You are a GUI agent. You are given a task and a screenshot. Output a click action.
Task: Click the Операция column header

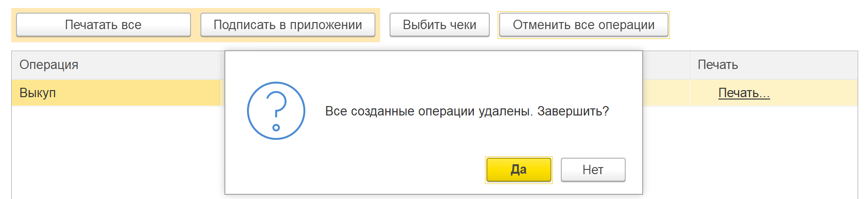pos(116,65)
